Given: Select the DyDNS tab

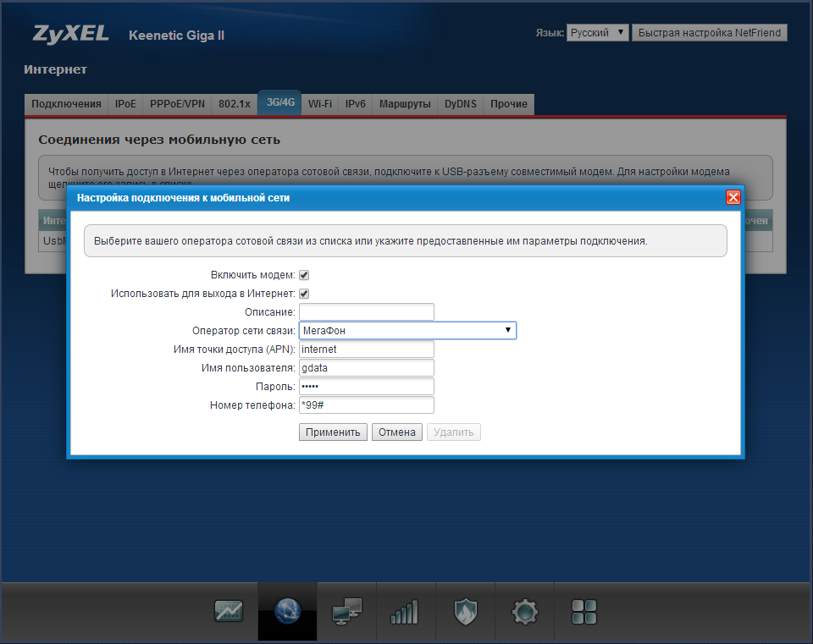Looking at the screenshot, I should [x=461, y=104].
